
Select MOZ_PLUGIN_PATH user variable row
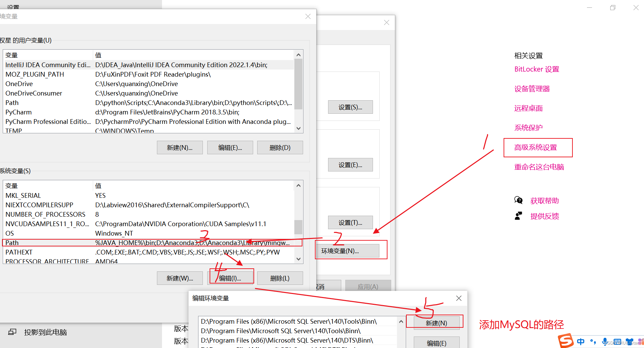[149, 74]
